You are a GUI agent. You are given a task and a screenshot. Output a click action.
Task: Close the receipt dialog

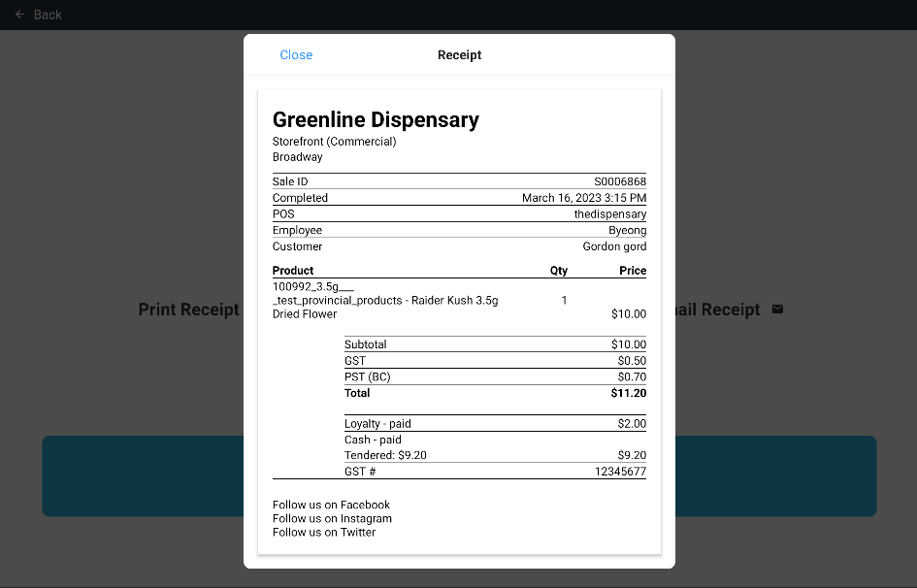[x=296, y=55]
